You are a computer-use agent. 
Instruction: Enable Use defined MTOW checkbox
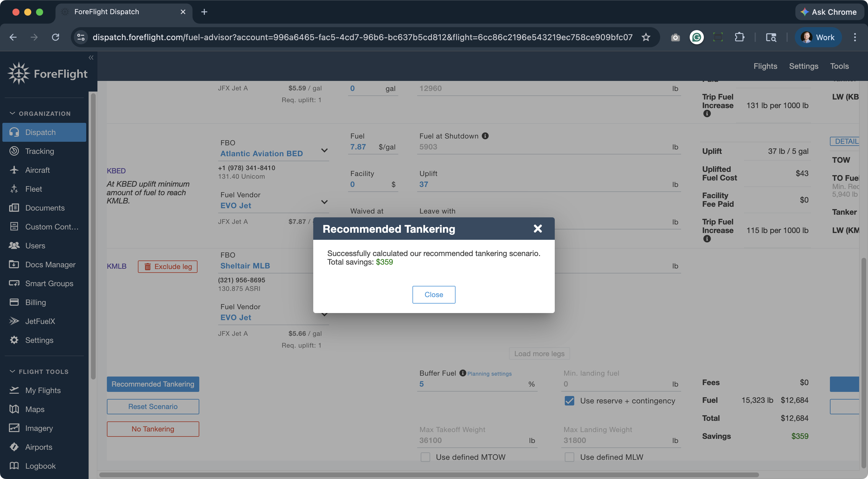click(425, 457)
